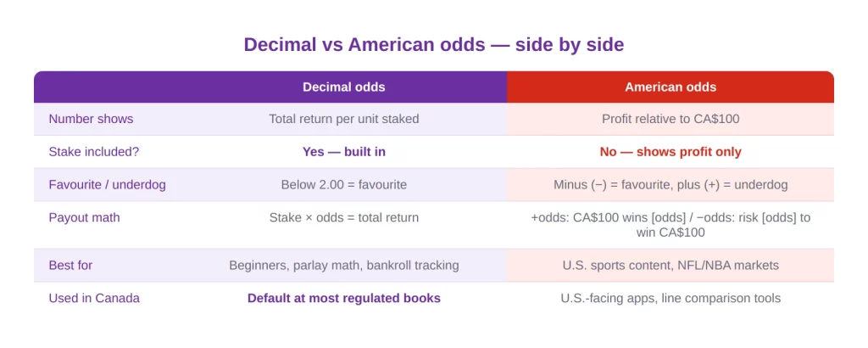Click "Below 2.00 = favourite" cell
The height and width of the screenshot is (348, 868).
(343, 184)
